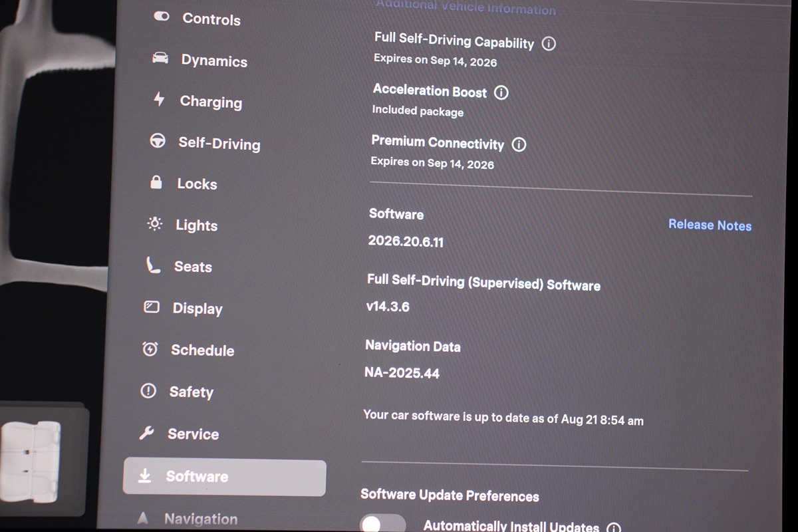798x532 pixels.
Task: Tap software version 2026.20.6.11
Action: 406,242
